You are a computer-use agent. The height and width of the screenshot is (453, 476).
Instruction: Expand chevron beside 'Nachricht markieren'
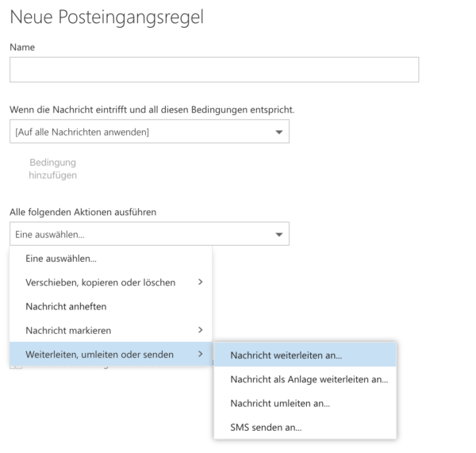coord(200,329)
